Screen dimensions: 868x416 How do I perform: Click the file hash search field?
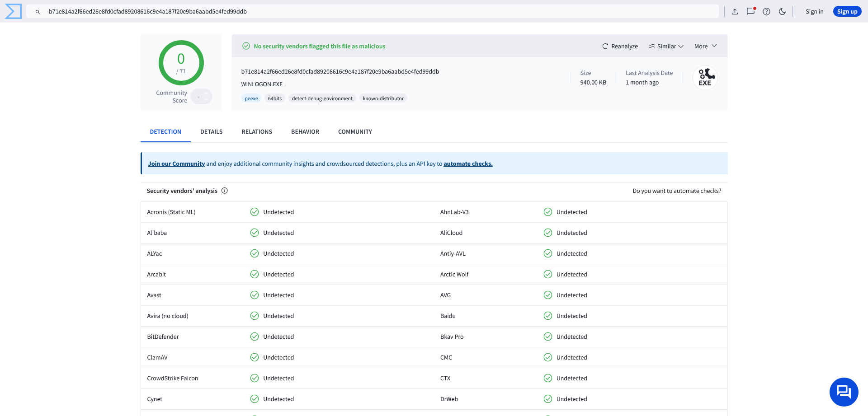pyautogui.click(x=372, y=11)
